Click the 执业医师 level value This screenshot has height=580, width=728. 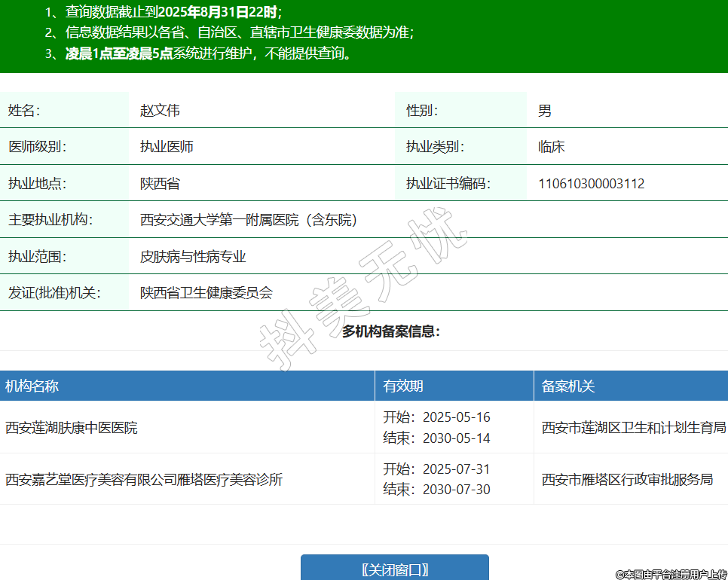click(167, 147)
